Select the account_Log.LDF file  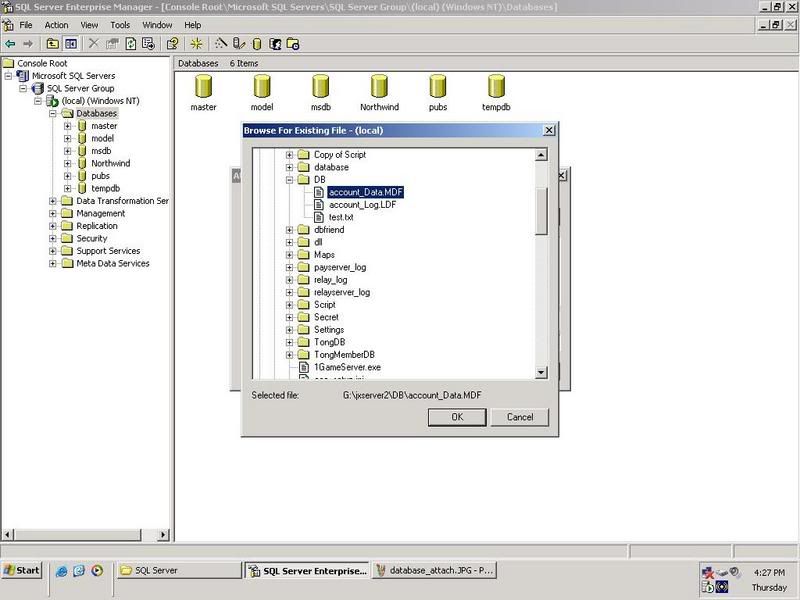coord(362,205)
